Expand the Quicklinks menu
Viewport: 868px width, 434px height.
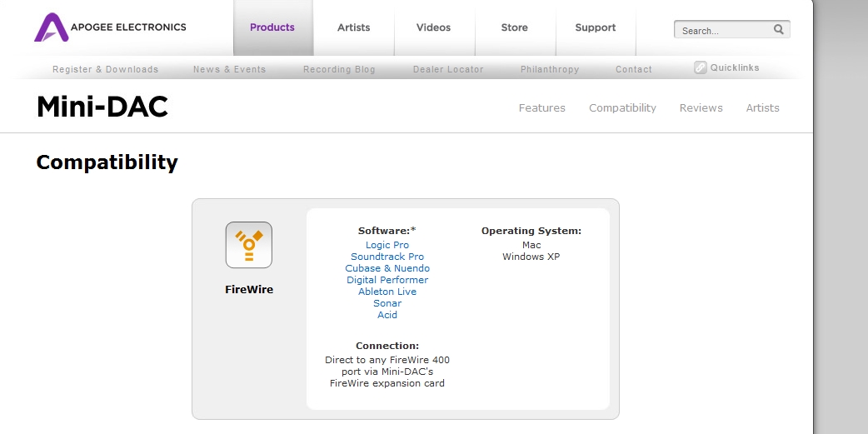(x=735, y=67)
